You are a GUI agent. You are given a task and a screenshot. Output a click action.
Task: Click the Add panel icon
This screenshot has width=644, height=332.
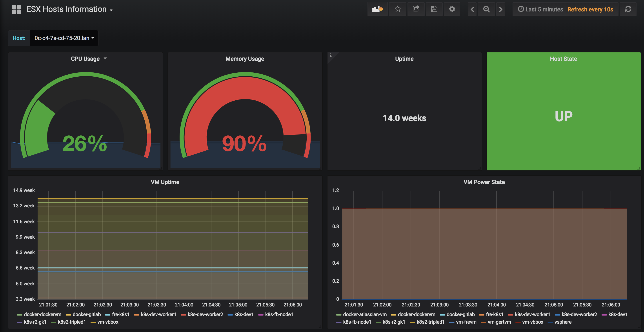coord(377,9)
